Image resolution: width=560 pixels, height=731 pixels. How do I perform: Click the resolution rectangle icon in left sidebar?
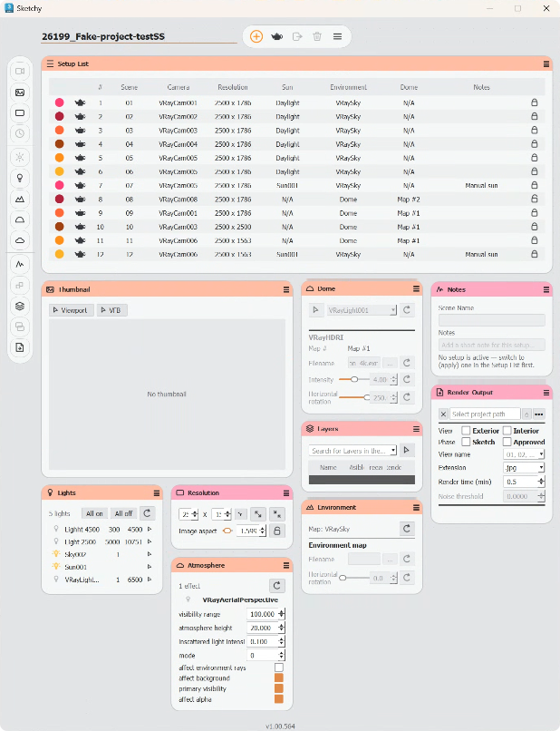coord(20,112)
